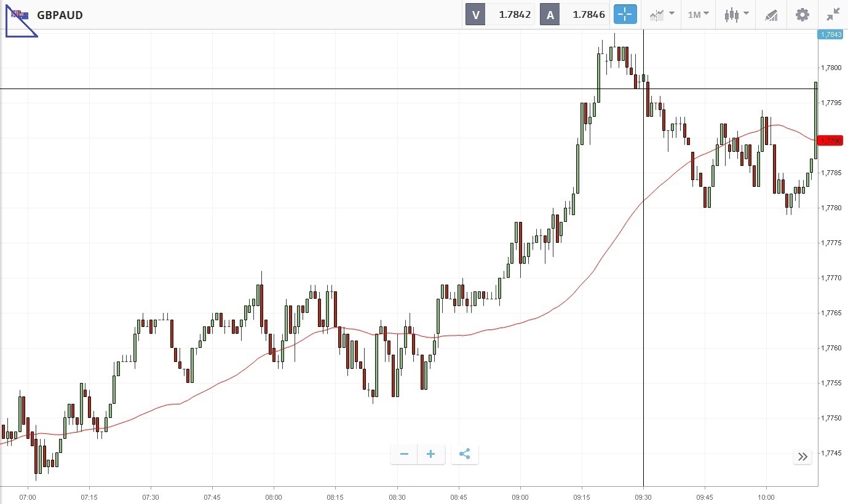Jump to latest candles double-arrow button
848x504 pixels.
802,456
